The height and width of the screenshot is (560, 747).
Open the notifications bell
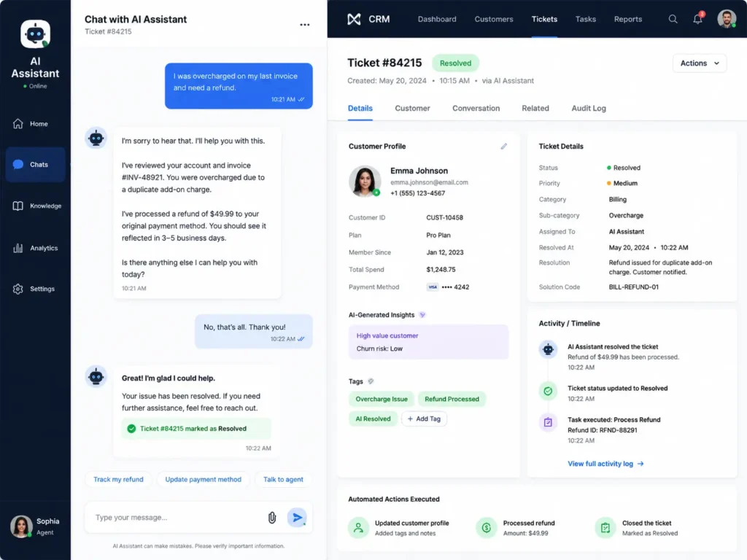click(x=697, y=19)
